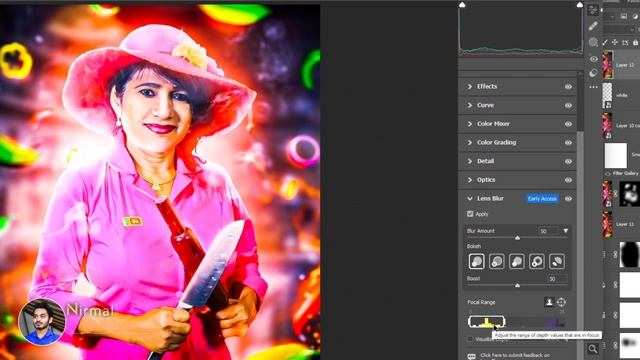Toggle Curve panel visibility eye
Viewport: 640px width, 360px height.
point(568,105)
